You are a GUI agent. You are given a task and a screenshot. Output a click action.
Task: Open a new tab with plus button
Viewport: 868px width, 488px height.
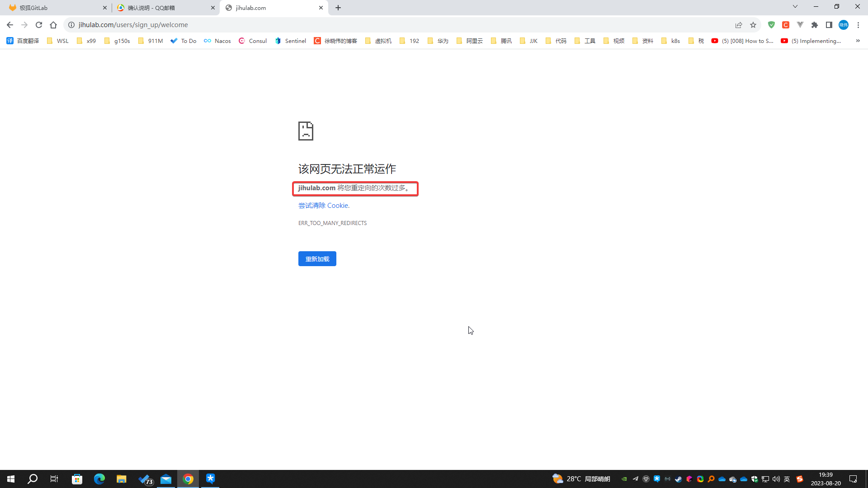point(338,8)
